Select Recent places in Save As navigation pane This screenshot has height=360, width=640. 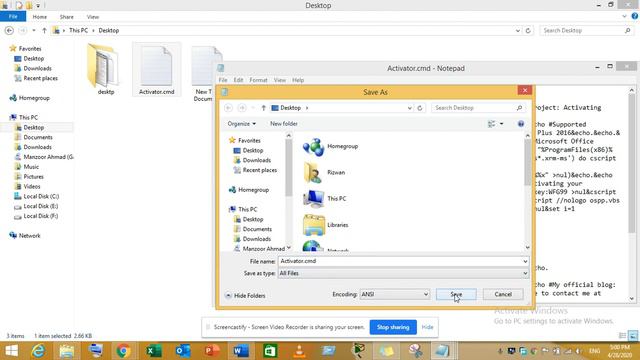click(x=255, y=170)
